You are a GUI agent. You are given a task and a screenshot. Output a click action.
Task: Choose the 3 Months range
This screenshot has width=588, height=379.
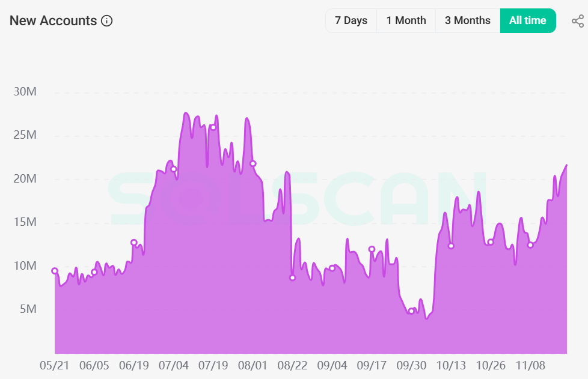pos(468,20)
